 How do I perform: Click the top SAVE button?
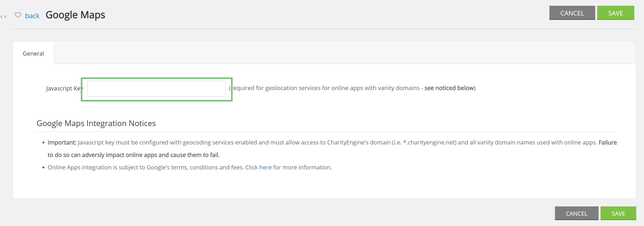pos(616,13)
